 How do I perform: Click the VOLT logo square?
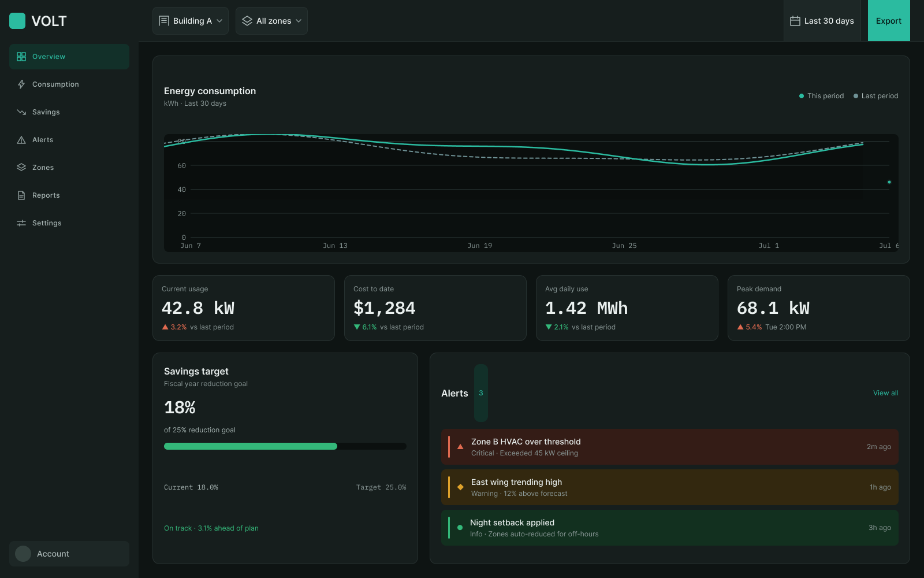tap(17, 21)
